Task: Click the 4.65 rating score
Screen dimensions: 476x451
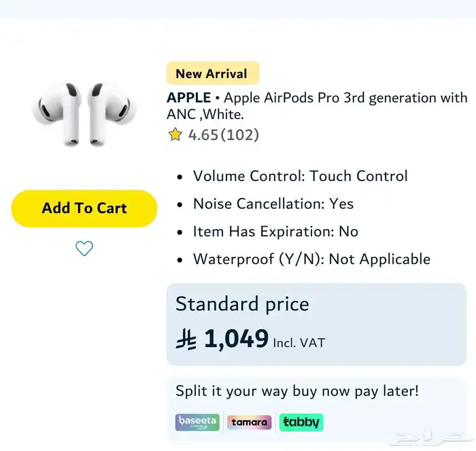Action: point(203,135)
